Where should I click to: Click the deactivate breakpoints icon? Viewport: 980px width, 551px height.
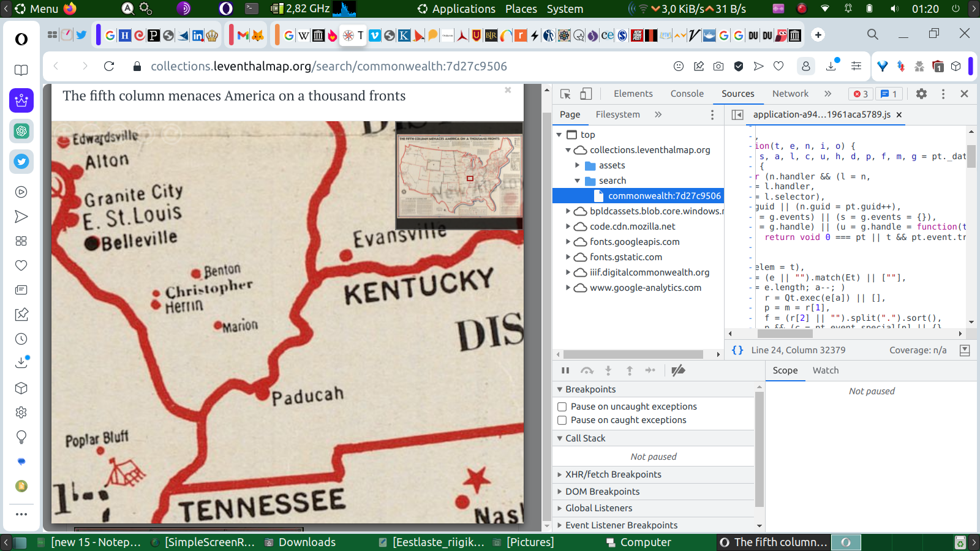(x=678, y=370)
